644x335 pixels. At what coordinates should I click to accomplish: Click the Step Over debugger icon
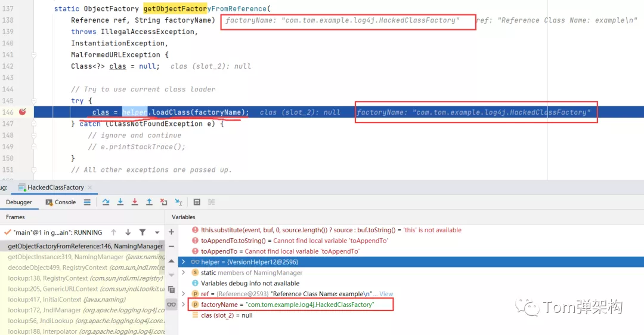[106, 202]
